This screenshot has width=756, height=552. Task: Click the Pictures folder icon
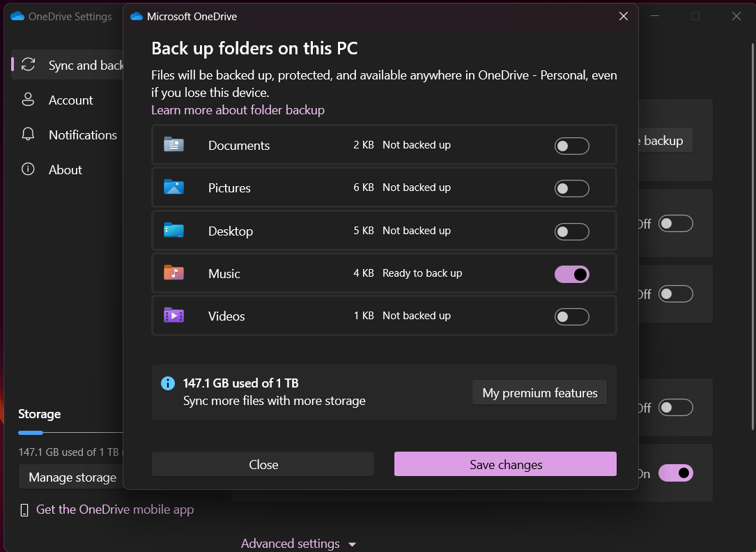(173, 187)
